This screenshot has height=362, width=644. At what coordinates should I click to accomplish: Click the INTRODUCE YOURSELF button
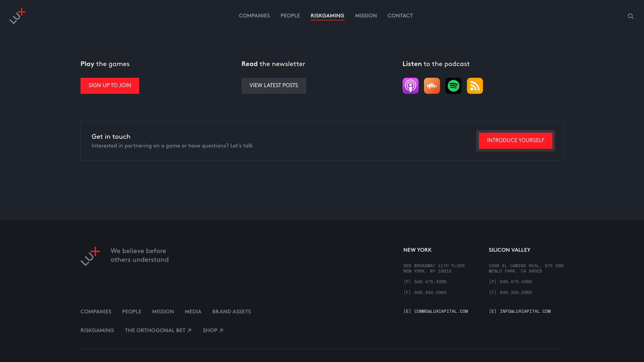(x=516, y=140)
